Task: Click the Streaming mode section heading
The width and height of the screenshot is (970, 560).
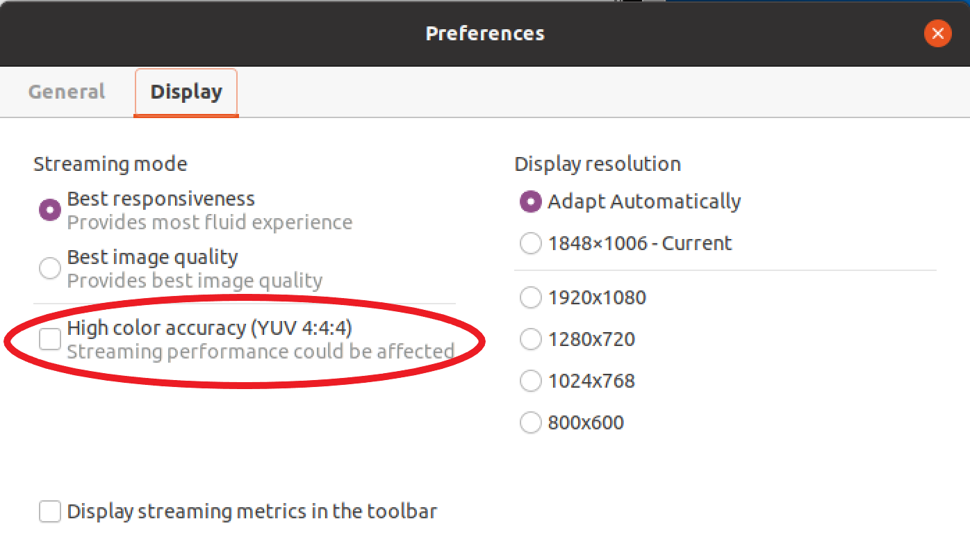Action: (110, 165)
